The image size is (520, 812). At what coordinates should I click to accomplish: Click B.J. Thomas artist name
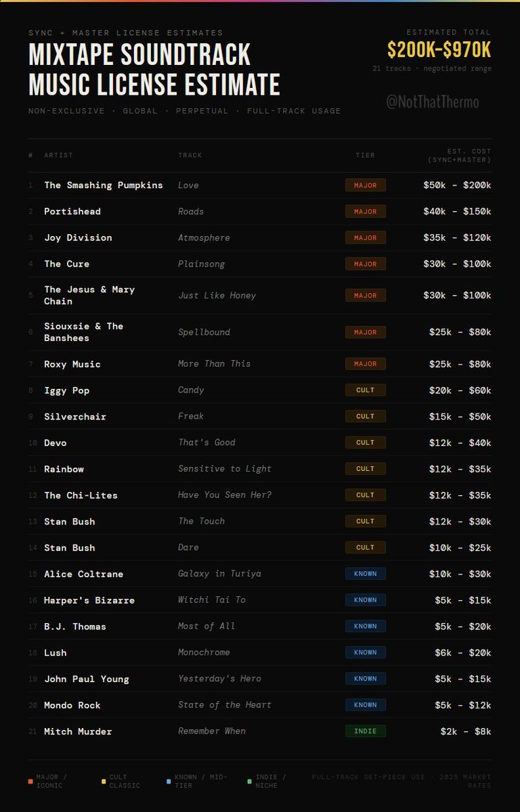(75, 627)
